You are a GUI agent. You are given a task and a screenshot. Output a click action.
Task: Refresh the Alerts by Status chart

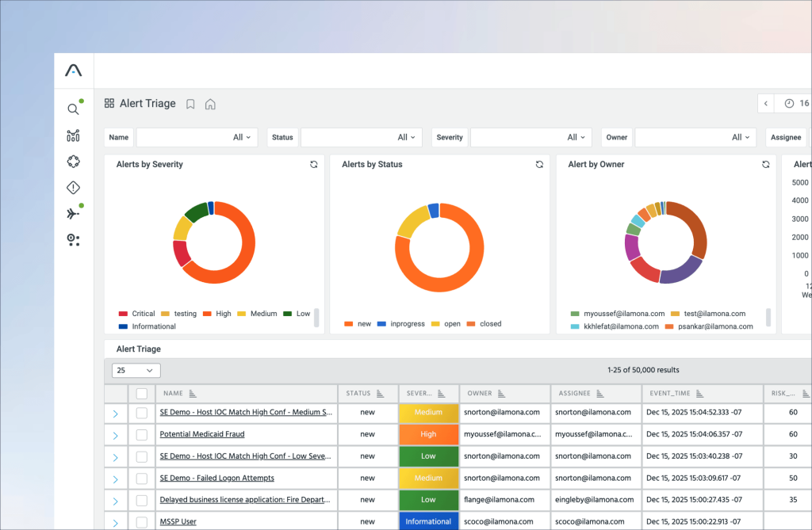tap(539, 164)
